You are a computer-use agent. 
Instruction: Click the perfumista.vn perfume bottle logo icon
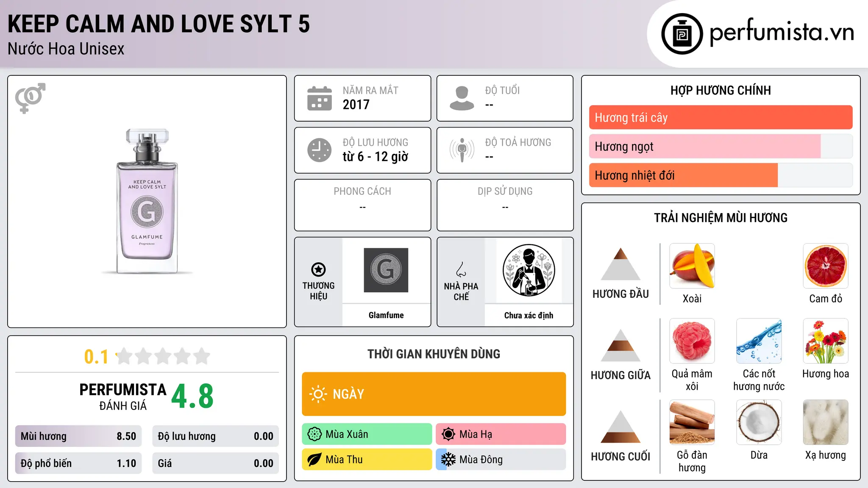[682, 34]
